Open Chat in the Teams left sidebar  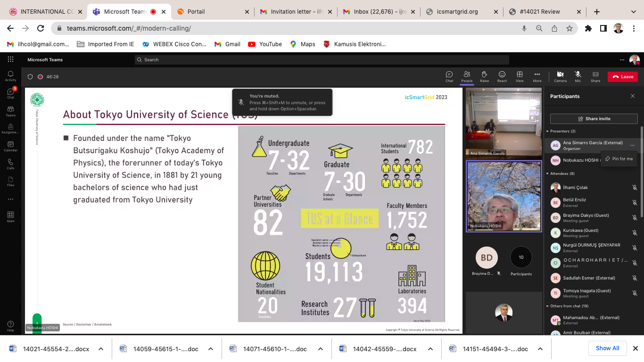point(10,93)
